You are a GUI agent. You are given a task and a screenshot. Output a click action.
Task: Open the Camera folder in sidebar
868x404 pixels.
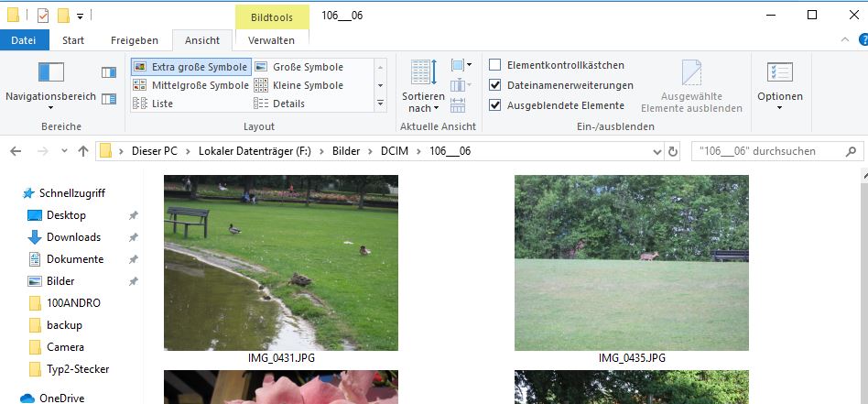(65, 347)
